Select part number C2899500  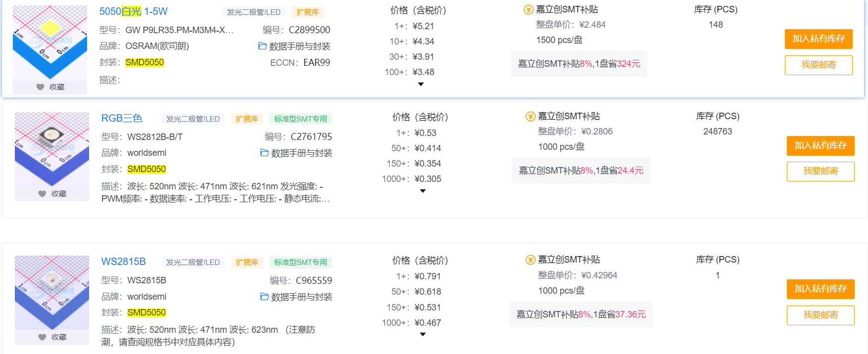[x=309, y=30]
